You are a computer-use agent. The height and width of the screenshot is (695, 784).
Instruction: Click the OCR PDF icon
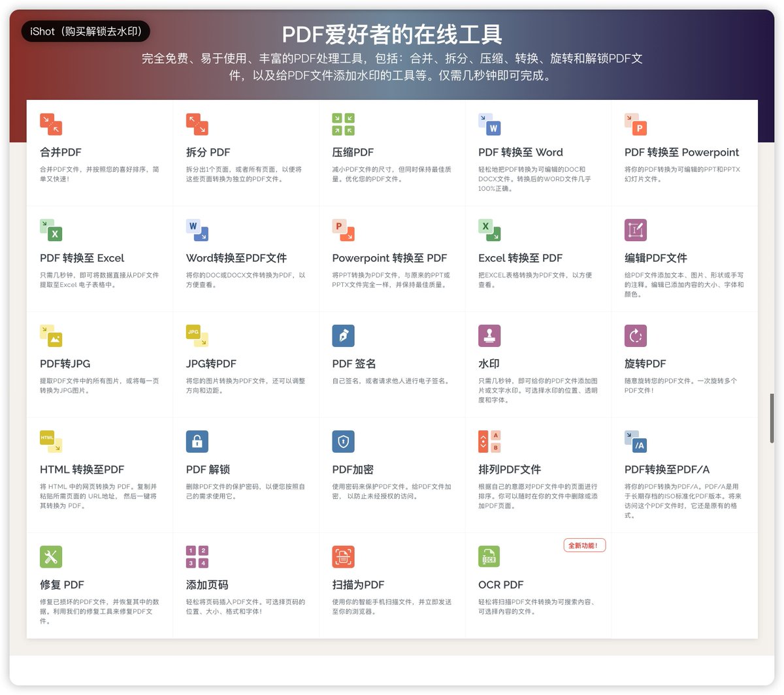pyautogui.click(x=489, y=557)
